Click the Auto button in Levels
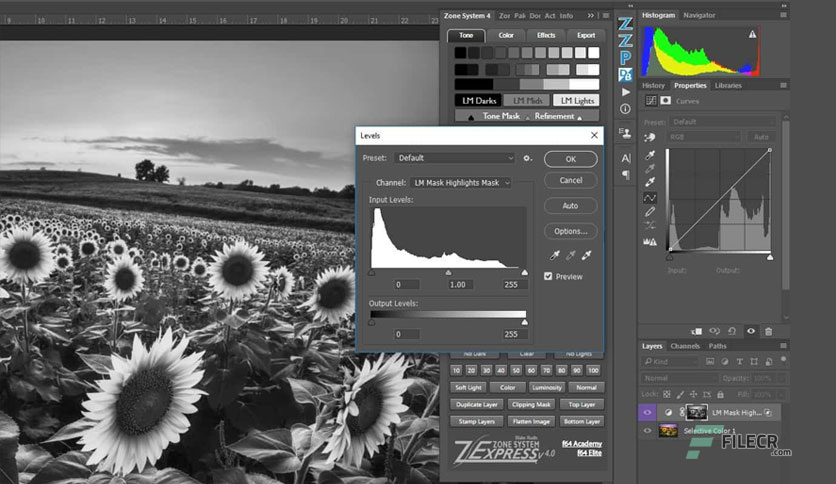Image resolution: width=836 pixels, height=484 pixels. pos(570,206)
